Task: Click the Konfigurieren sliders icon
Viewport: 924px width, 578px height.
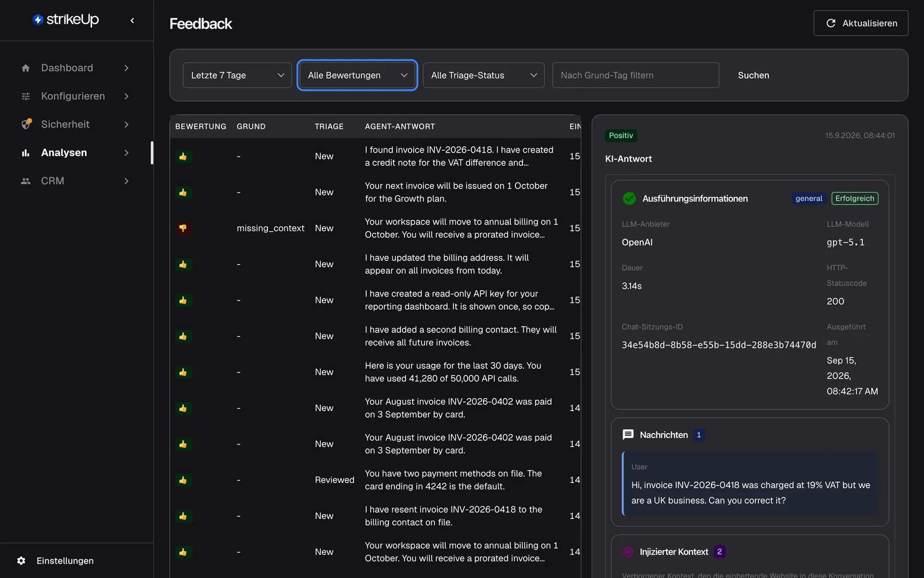Action: coord(26,96)
